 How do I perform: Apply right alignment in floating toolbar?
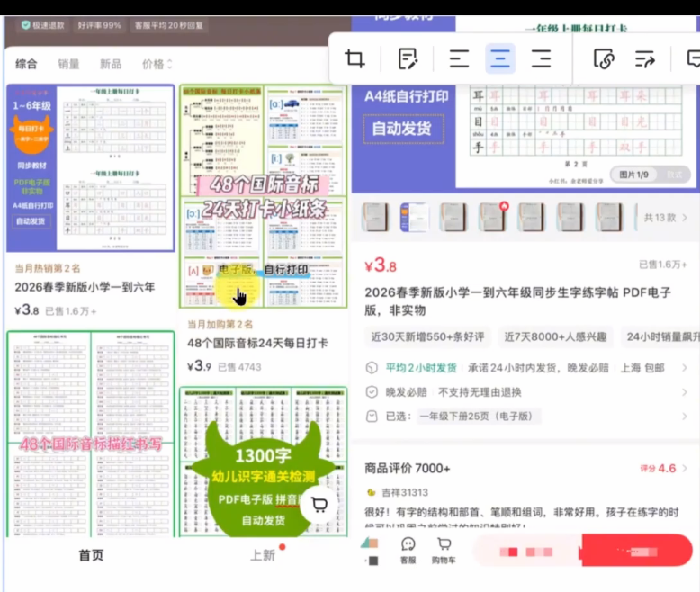[x=541, y=59]
